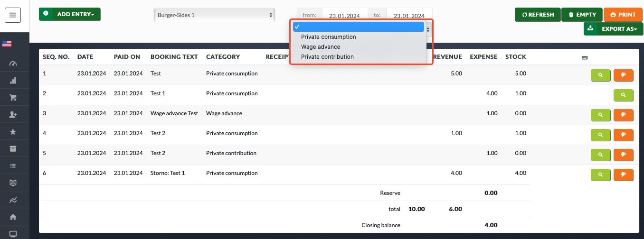This screenshot has height=239, width=644.
Task: Click the Category column header
Action: coord(223,57)
